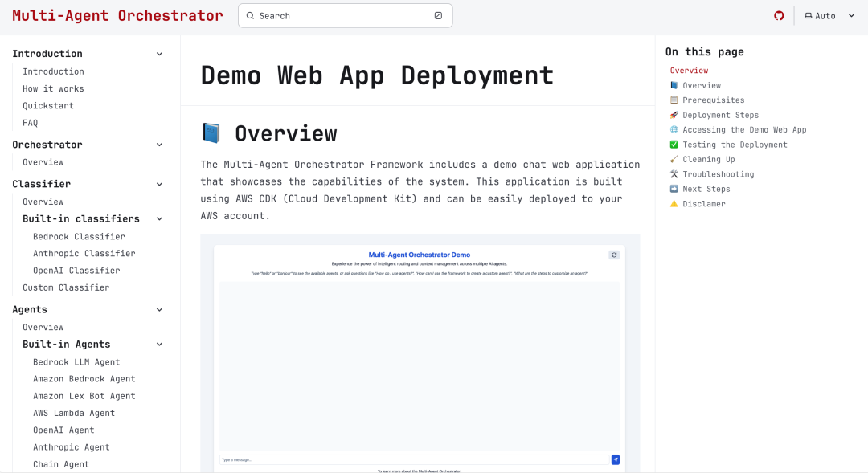Image resolution: width=868 pixels, height=473 pixels.
Task: Go to Multi-Agent Orchestrator home title
Action: coord(117,15)
